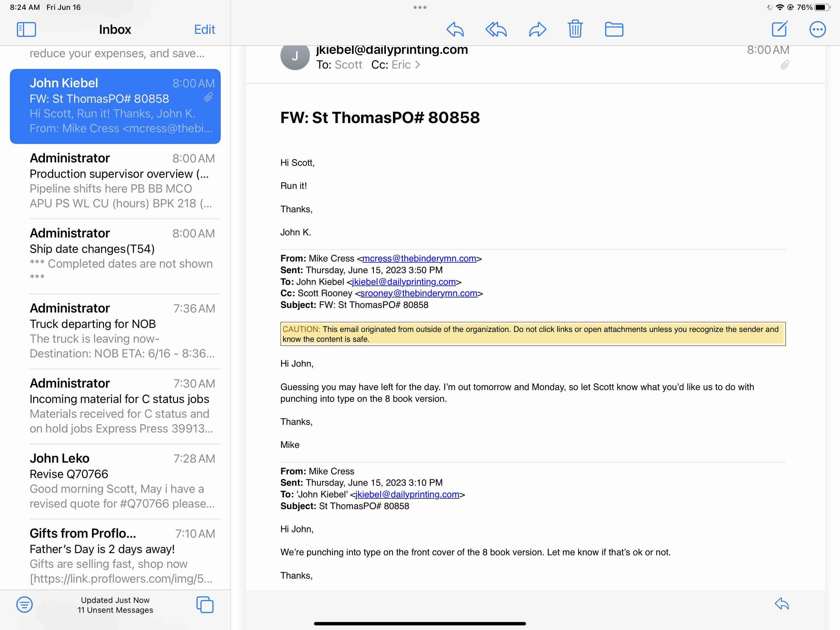
Task: Open the More options ellipsis menu
Action: (x=817, y=29)
